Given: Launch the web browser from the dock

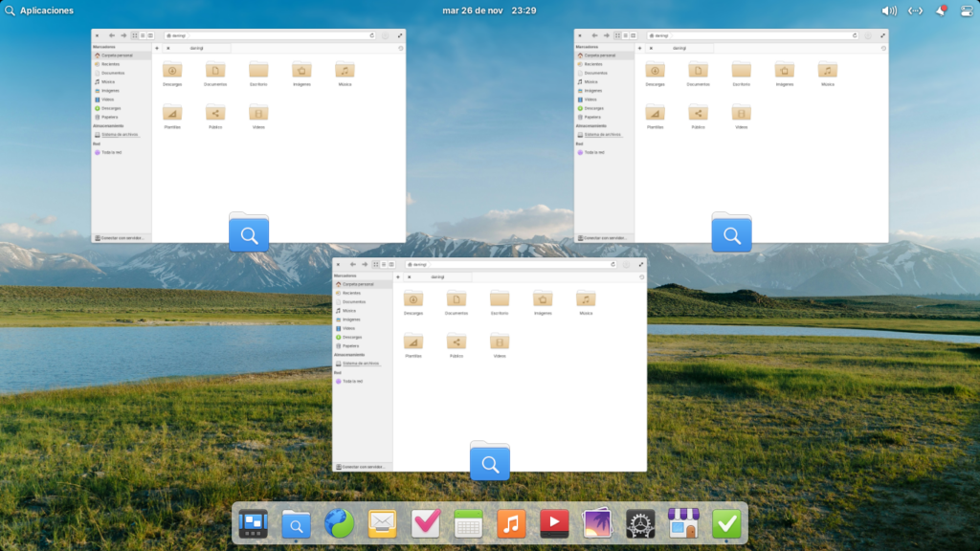Looking at the screenshot, I should (x=339, y=522).
